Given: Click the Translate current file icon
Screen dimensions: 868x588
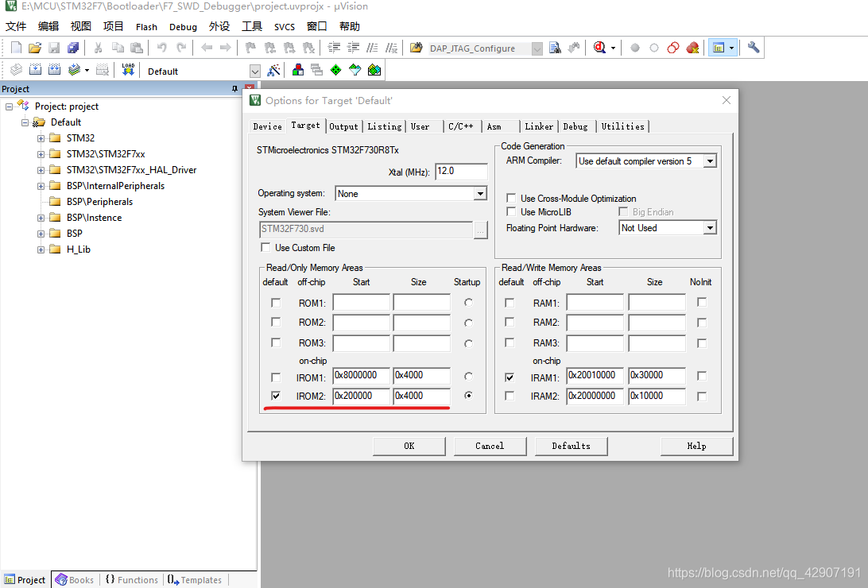Looking at the screenshot, I should click(x=16, y=70).
